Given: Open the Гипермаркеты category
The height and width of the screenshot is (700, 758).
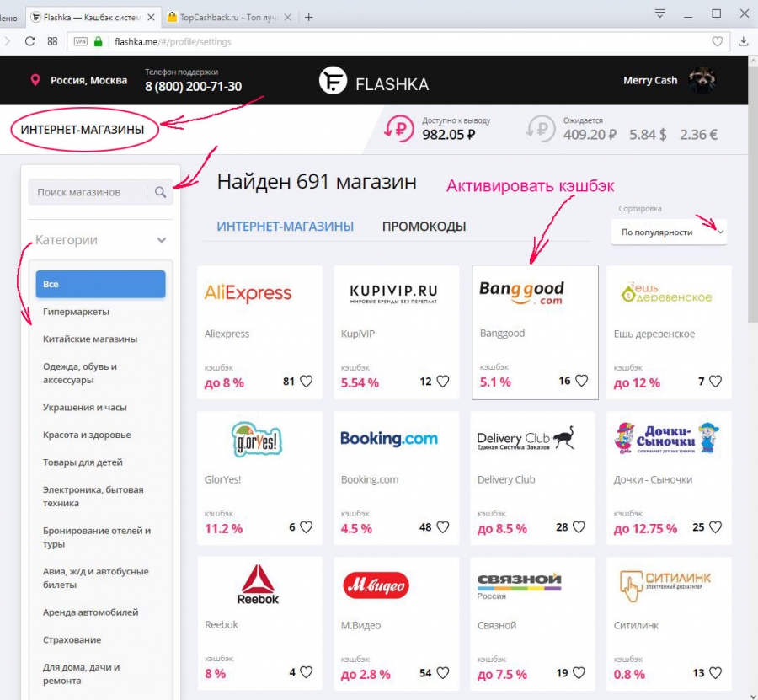Looking at the screenshot, I should pos(76,312).
